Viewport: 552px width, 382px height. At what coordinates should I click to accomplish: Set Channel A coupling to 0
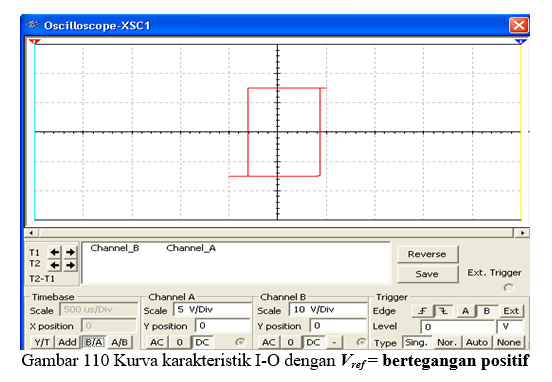(x=180, y=342)
